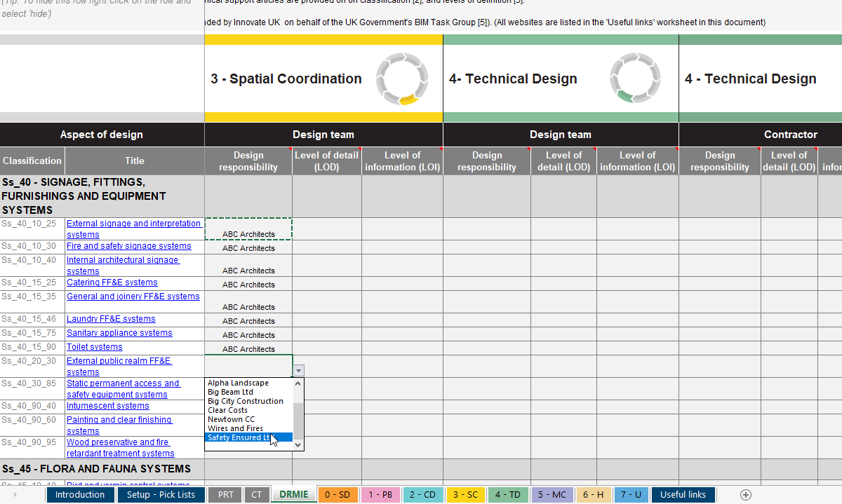
Task: Select ABC Architects cell for Sanitary appliances
Action: click(248, 334)
